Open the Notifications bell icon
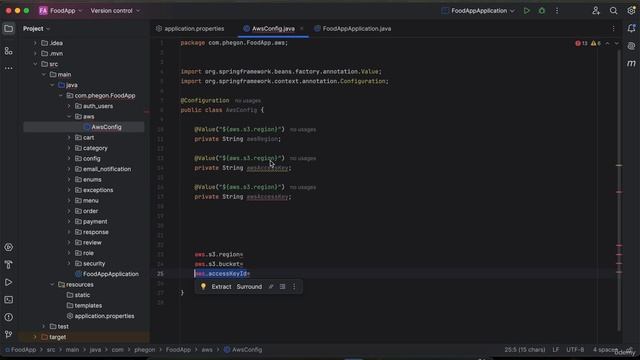640x360 pixels. click(x=631, y=29)
